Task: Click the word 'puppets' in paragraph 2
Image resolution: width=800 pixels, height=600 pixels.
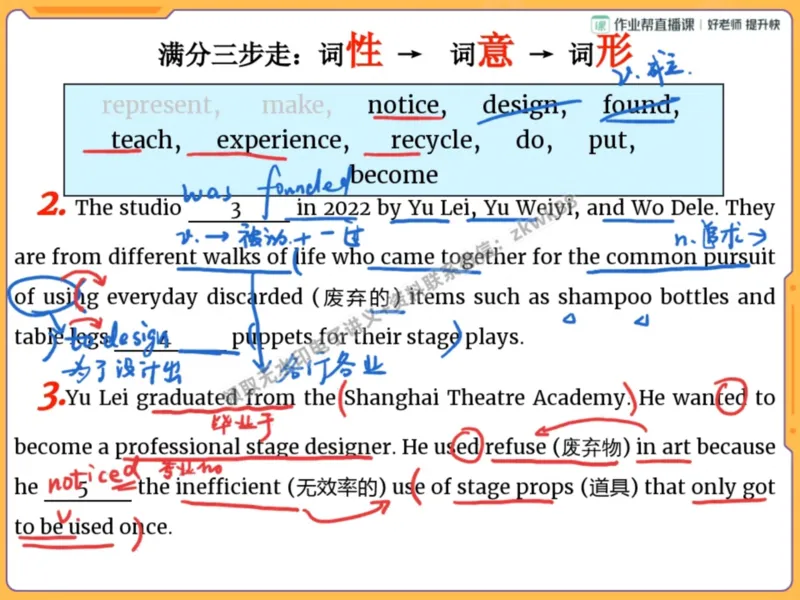Action: pyautogui.click(x=272, y=338)
